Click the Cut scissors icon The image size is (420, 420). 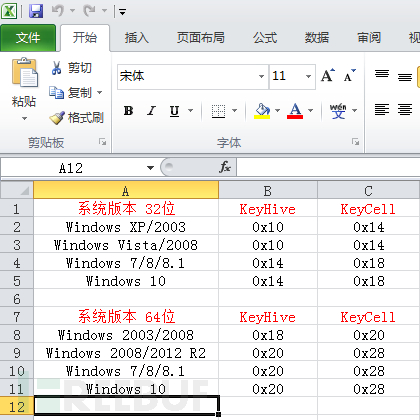(x=56, y=68)
